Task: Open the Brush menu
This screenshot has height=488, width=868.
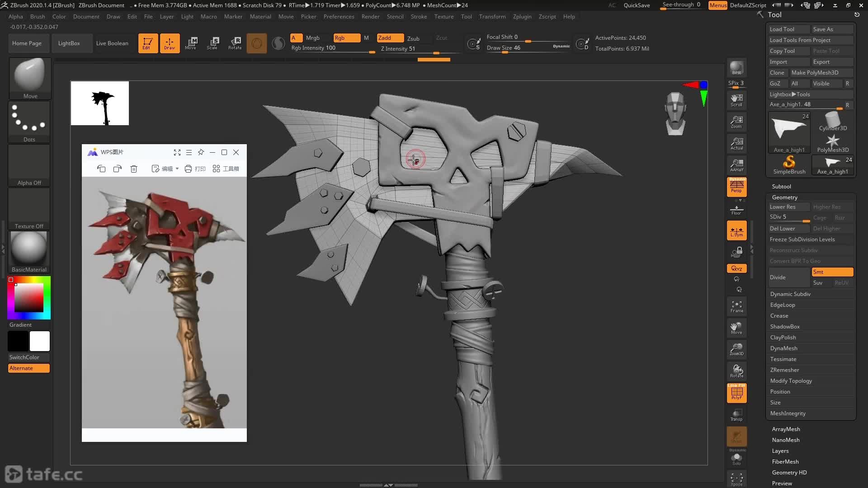Action: point(38,17)
